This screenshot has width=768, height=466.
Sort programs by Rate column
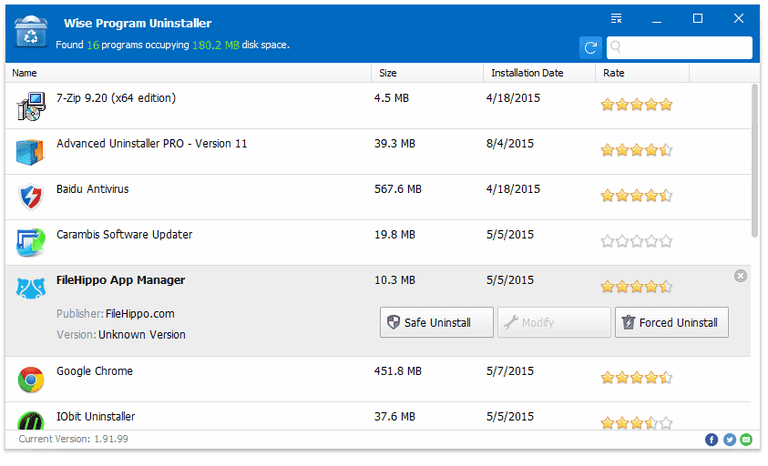pyautogui.click(x=643, y=73)
